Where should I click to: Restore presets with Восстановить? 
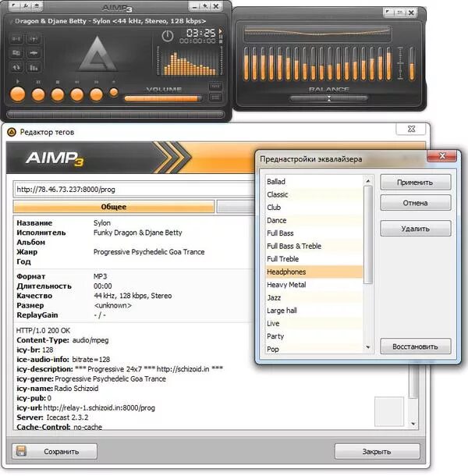[x=416, y=346]
